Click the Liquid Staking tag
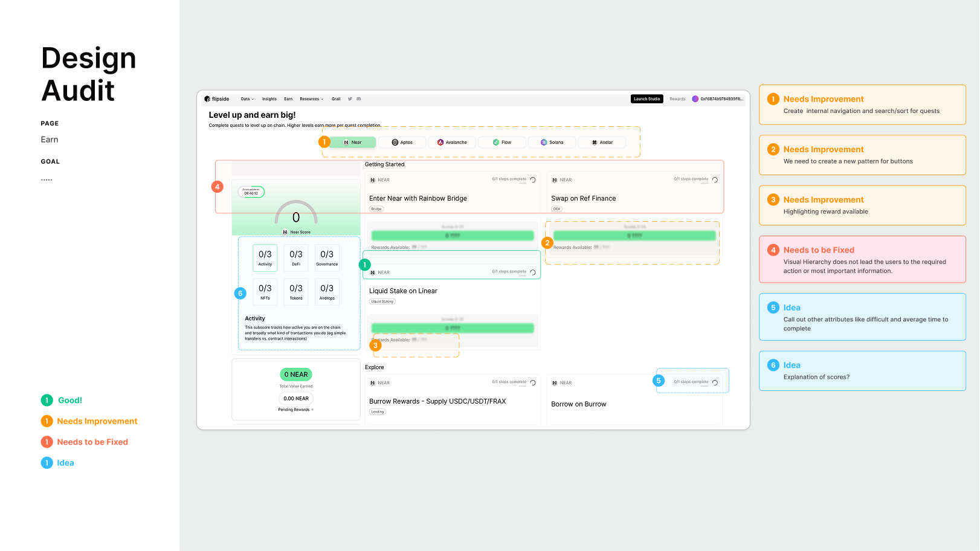The image size is (980, 551). pos(382,301)
